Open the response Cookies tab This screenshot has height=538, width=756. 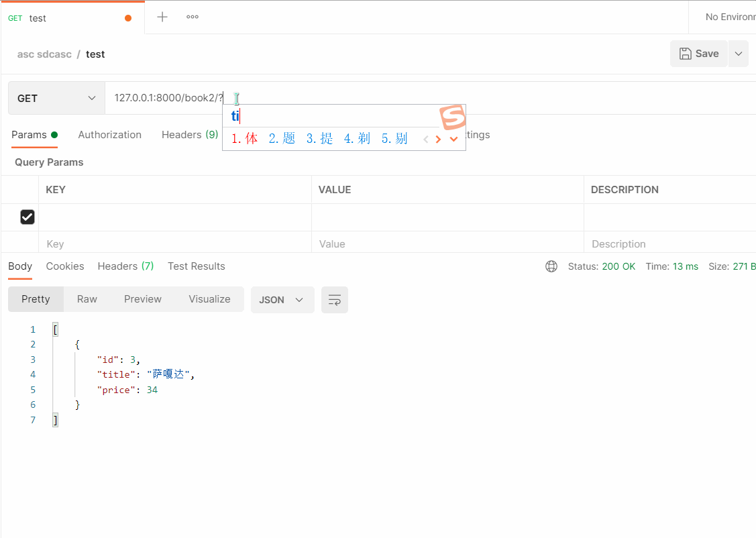tap(65, 266)
